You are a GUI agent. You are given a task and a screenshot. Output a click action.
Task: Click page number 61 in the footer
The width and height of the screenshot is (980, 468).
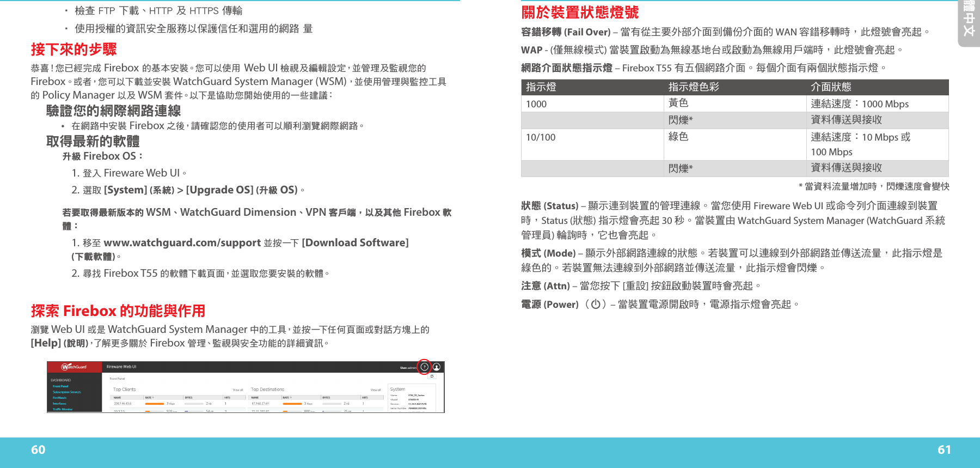tap(944, 450)
